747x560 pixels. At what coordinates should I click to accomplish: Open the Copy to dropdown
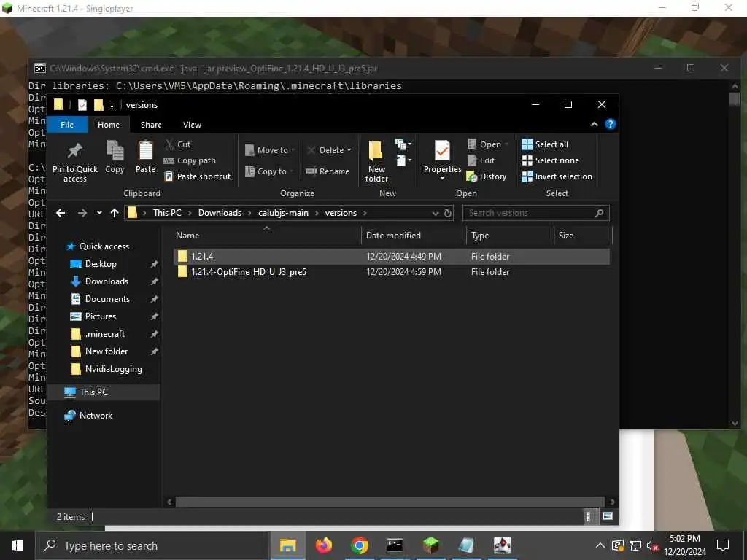tap(269, 171)
